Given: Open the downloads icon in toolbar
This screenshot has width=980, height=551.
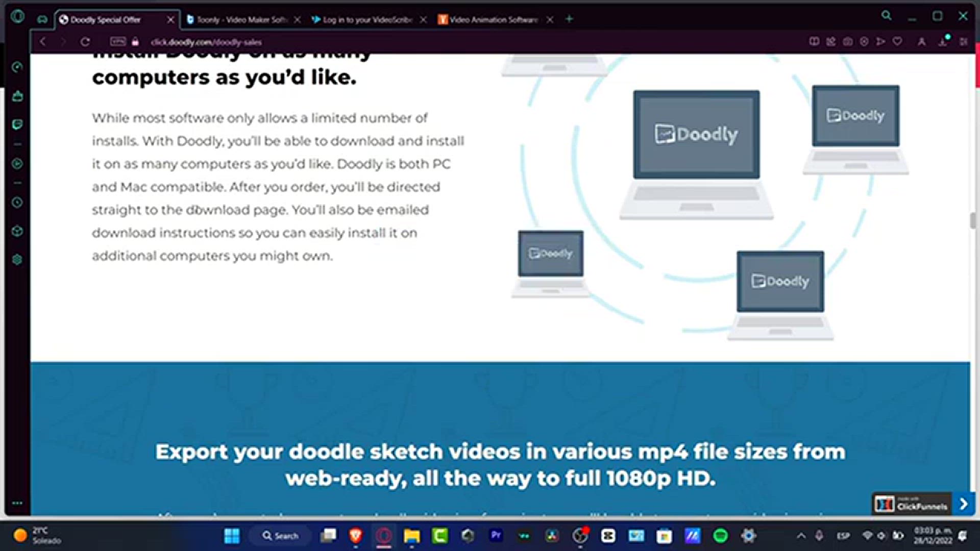Looking at the screenshot, I should pos(943,42).
